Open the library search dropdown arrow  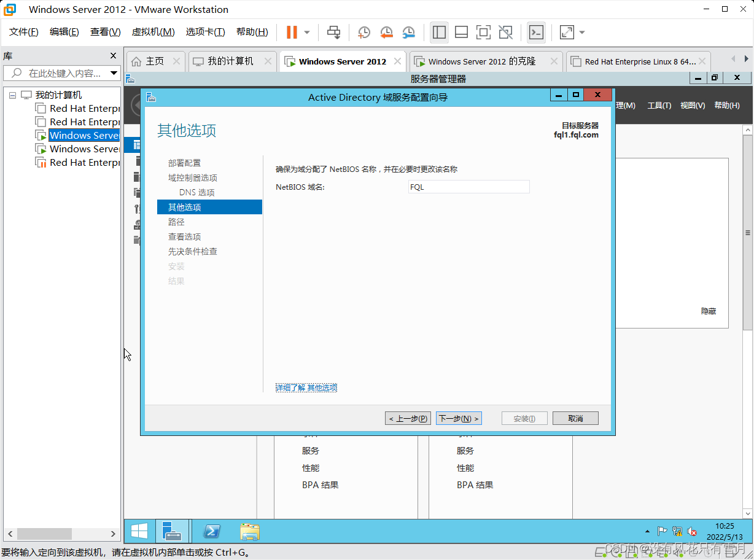click(x=114, y=73)
